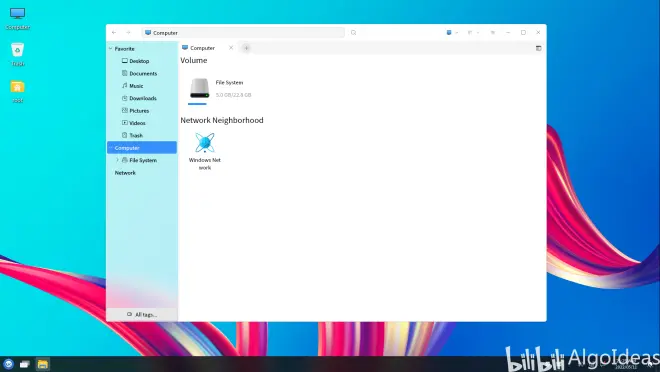660x372 pixels.
Task: Click the Volume section heading
Action: (x=194, y=61)
